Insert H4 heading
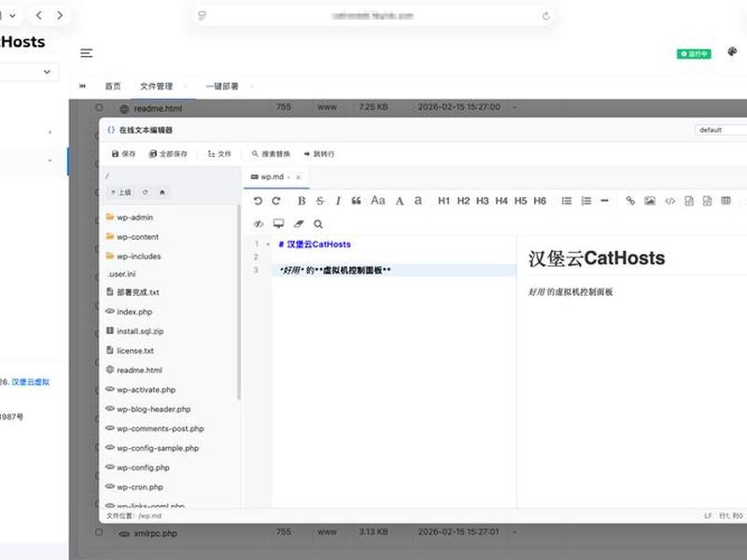The image size is (747, 560). click(501, 201)
